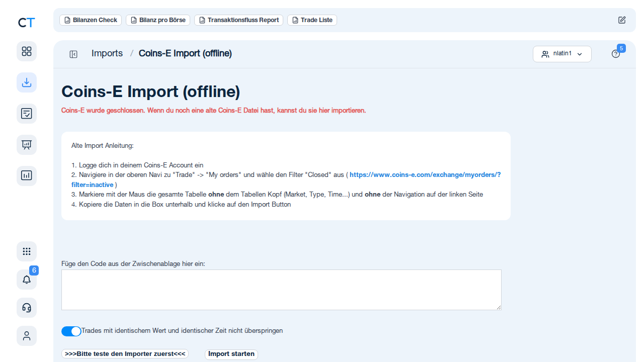Click the Coins-E Import (offline) breadcrumb
Viewport: 644px width, 362px height.
[185, 53]
